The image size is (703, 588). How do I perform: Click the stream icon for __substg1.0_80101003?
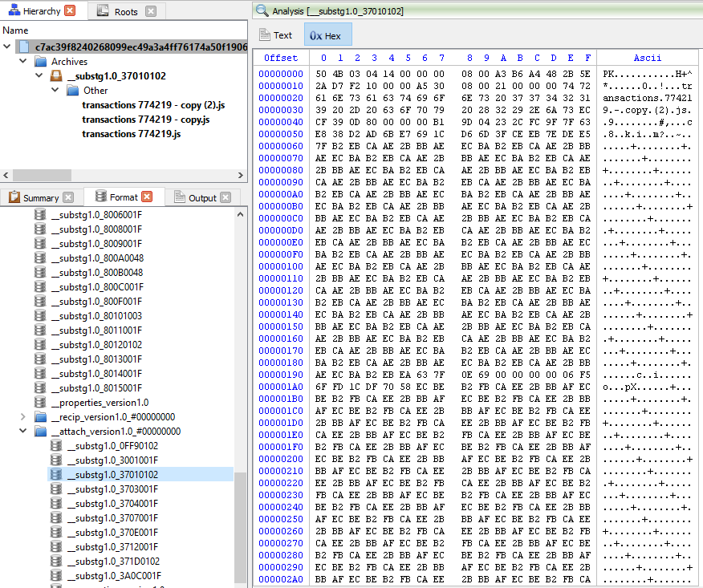[40, 316]
